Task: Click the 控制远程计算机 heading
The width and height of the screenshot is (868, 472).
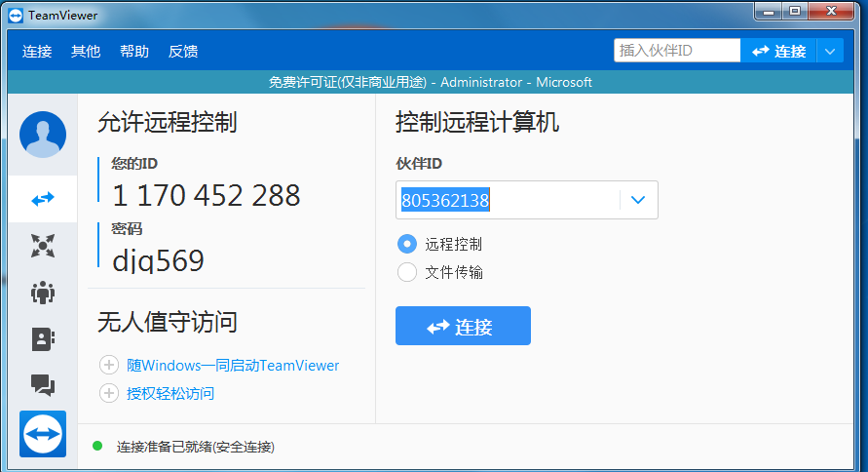Action: point(477,123)
